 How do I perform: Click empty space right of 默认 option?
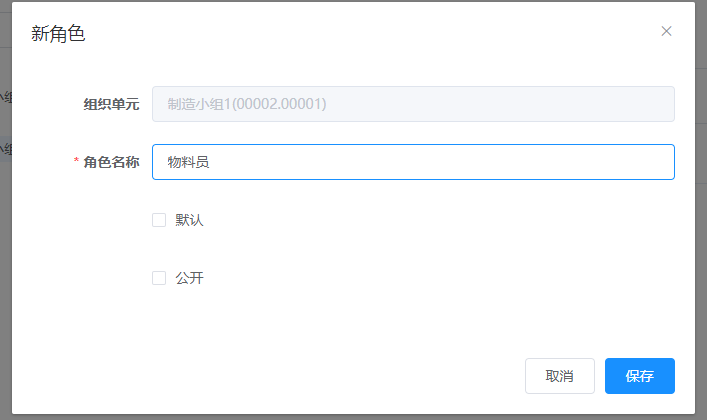click(x=420, y=220)
